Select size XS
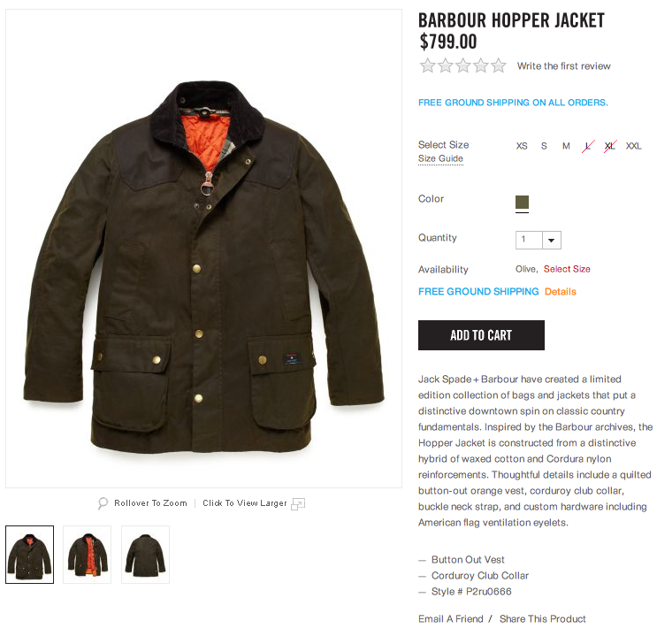The height and width of the screenshot is (644, 657). click(x=522, y=146)
